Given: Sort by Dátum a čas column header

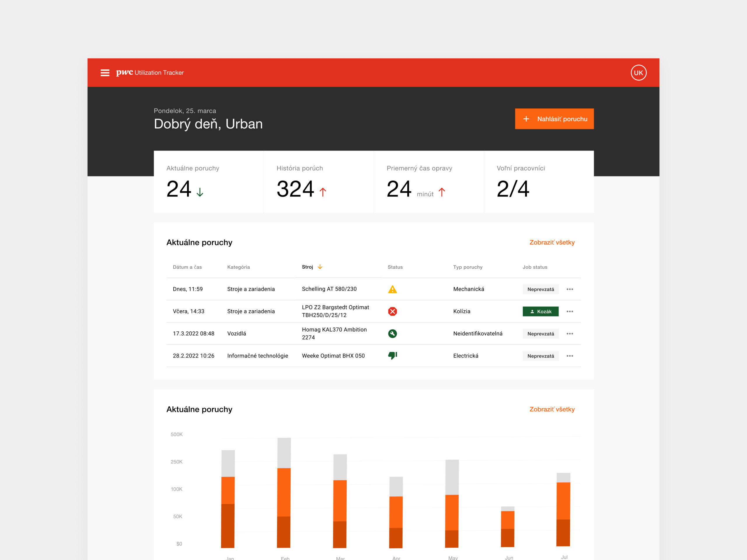Looking at the screenshot, I should pos(187,267).
